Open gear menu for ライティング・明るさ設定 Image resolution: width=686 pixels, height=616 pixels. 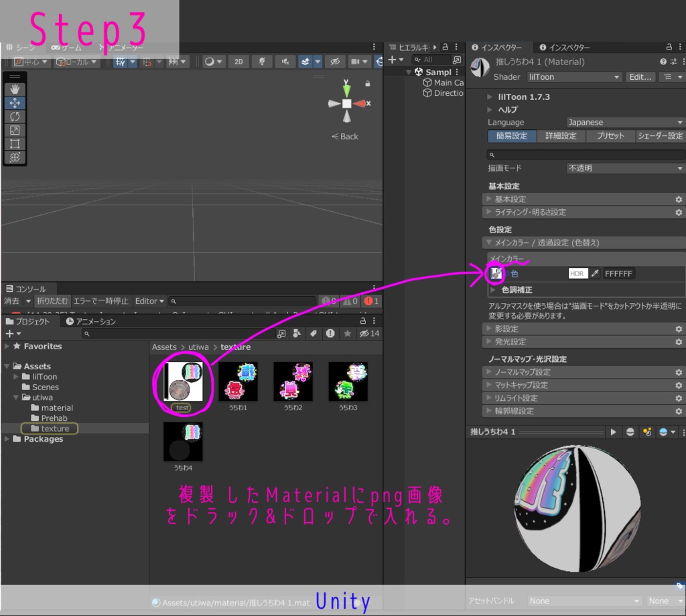[679, 212]
